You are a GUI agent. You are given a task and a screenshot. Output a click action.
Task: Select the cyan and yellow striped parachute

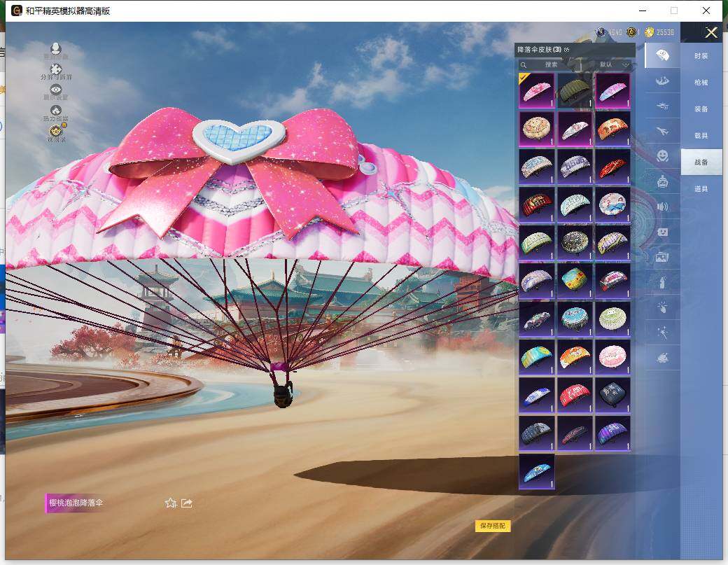click(x=536, y=356)
